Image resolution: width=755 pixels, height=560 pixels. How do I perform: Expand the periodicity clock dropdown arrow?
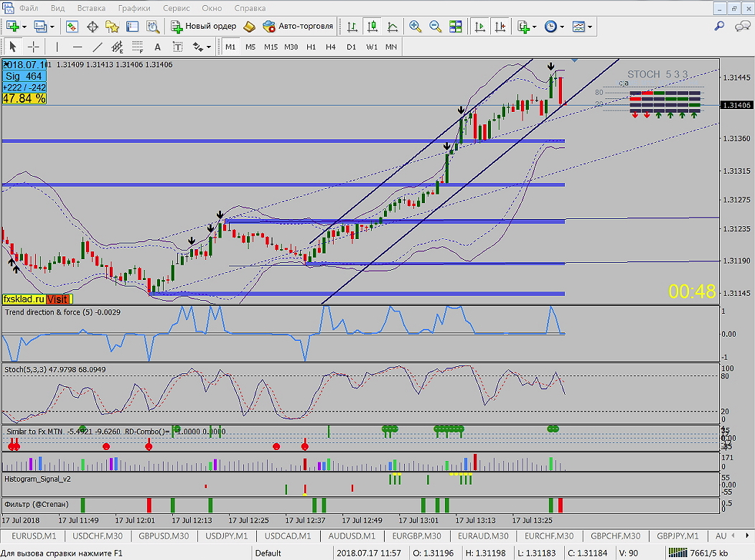coord(562,27)
